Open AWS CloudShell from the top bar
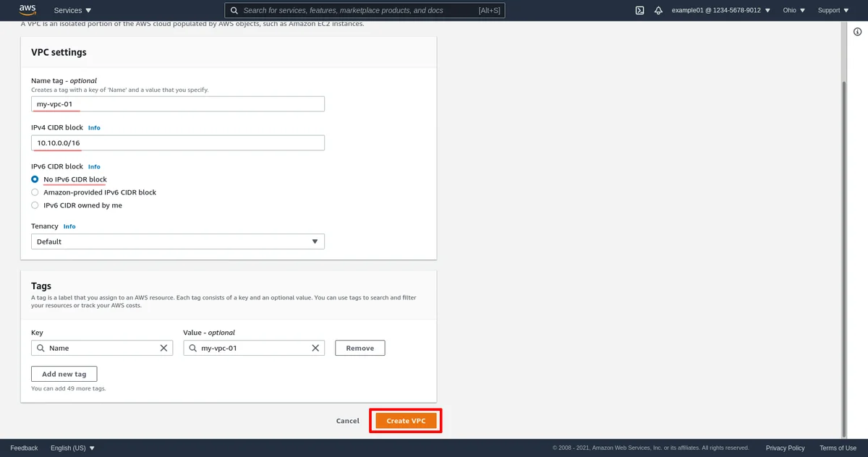Image resolution: width=868 pixels, height=457 pixels. tap(639, 10)
